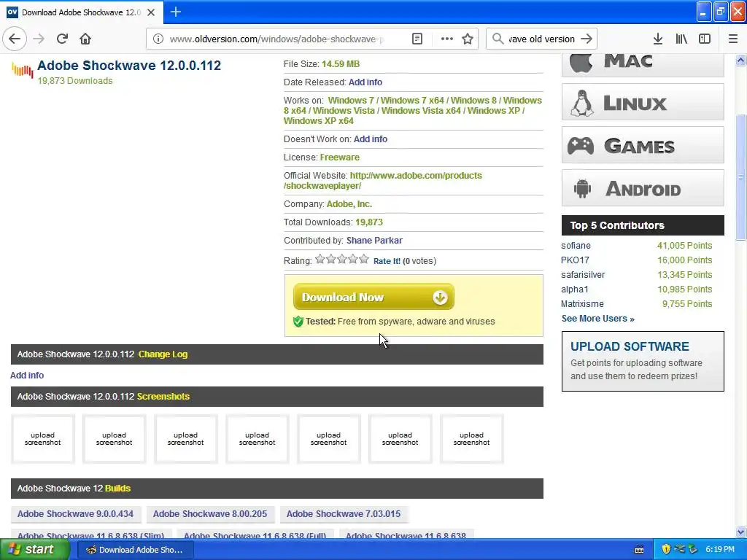This screenshot has height=560, width=747.
Task: Open the Games category
Action: (643, 145)
